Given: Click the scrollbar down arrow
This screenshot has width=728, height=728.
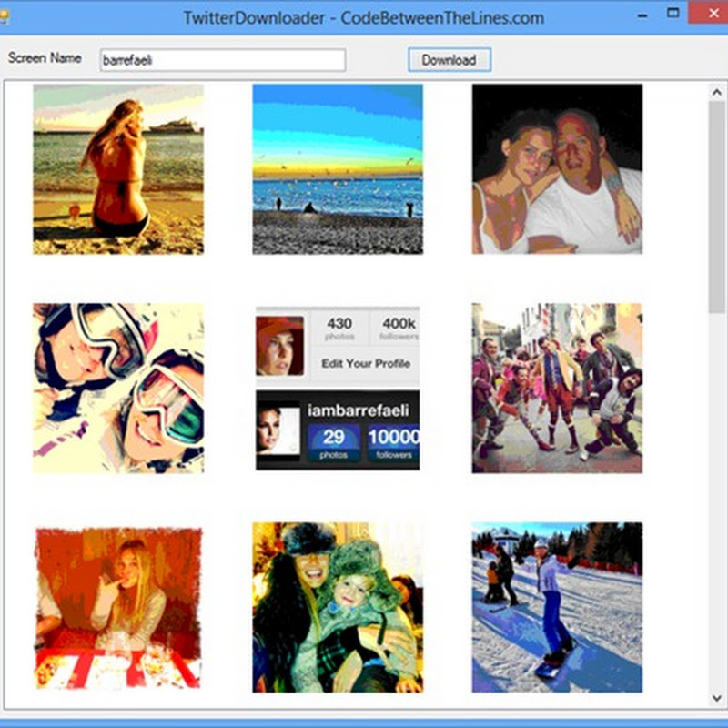Looking at the screenshot, I should (x=717, y=697).
